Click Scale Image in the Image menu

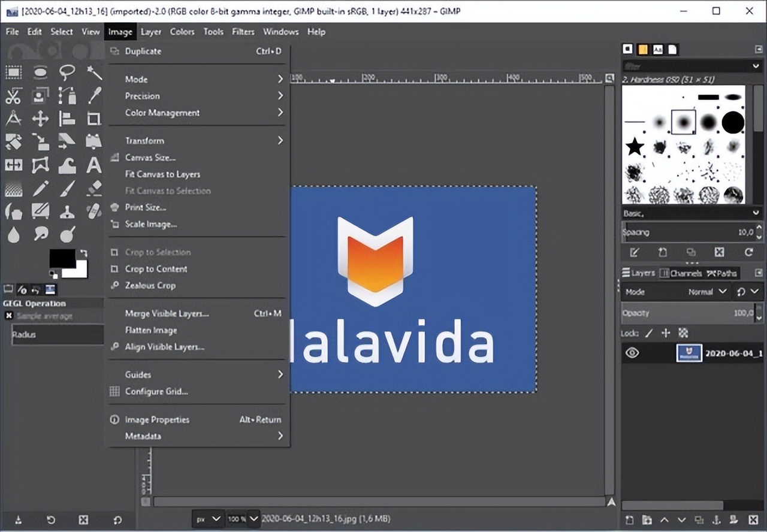click(x=151, y=224)
